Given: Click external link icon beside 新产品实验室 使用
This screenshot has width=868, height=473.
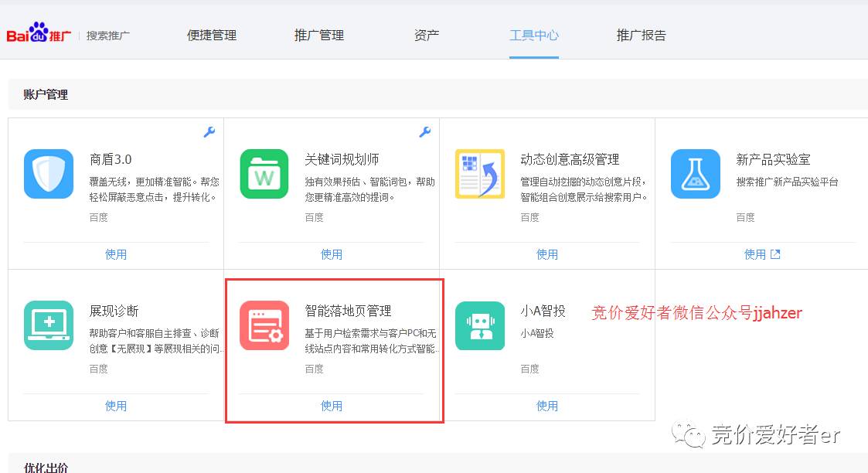Looking at the screenshot, I should click(x=775, y=254).
